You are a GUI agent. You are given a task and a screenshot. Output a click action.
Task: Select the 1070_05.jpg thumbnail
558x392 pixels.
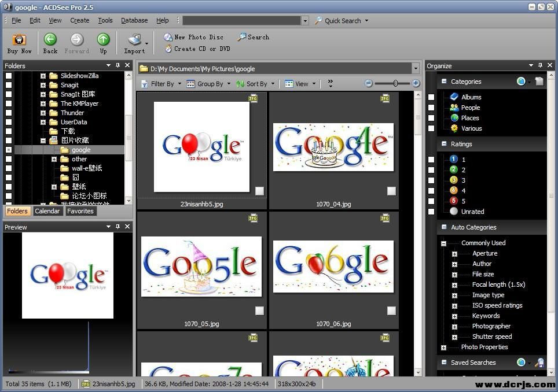tap(201, 267)
